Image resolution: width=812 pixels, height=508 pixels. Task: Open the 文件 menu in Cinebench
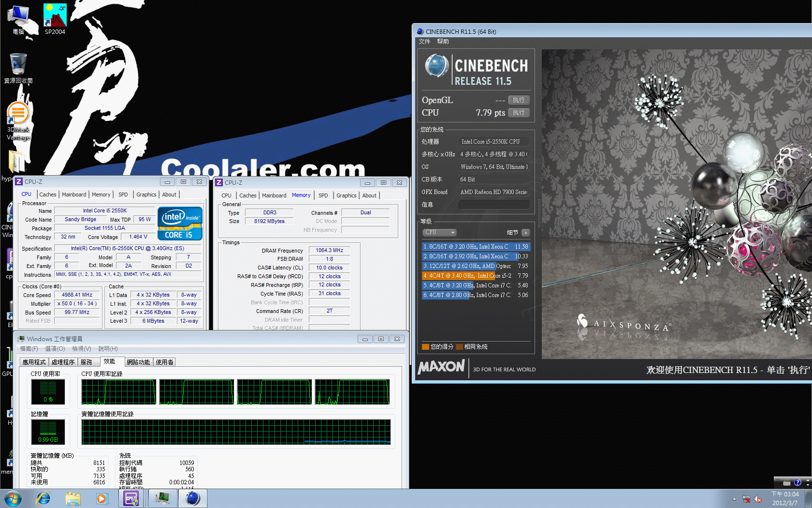[x=424, y=42]
